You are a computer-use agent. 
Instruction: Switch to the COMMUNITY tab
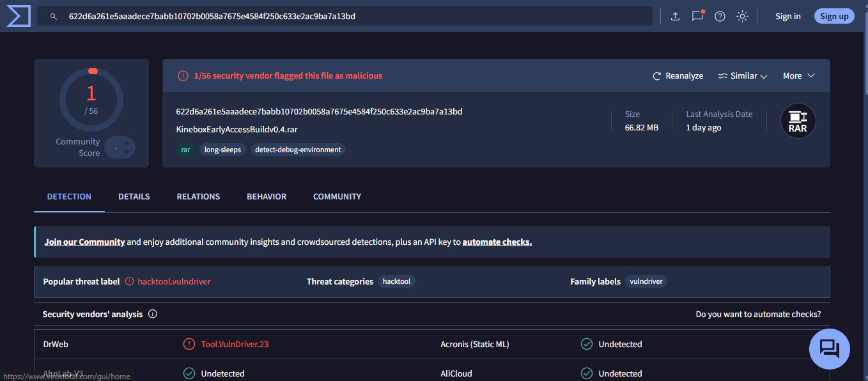coord(337,196)
